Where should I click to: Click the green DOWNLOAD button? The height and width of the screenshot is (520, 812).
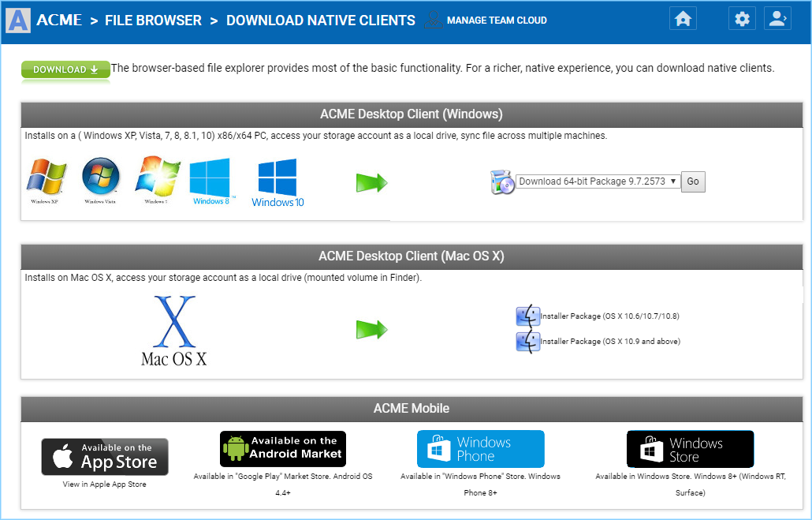click(x=65, y=69)
